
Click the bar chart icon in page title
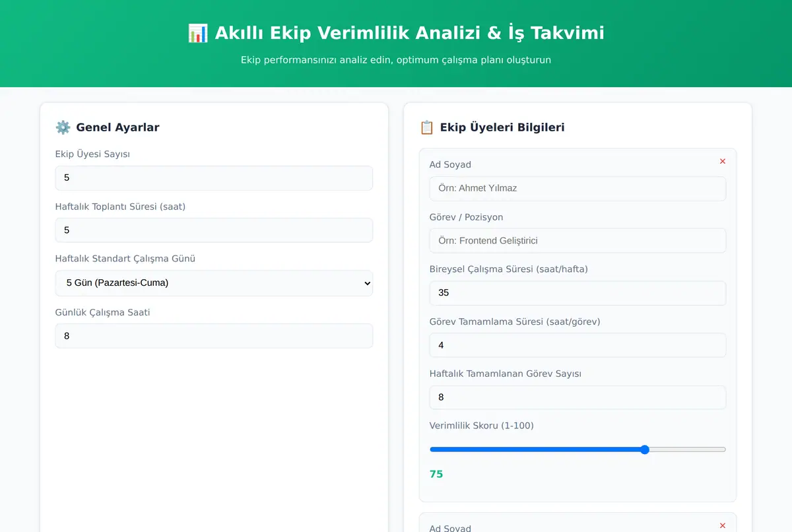tap(198, 33)
